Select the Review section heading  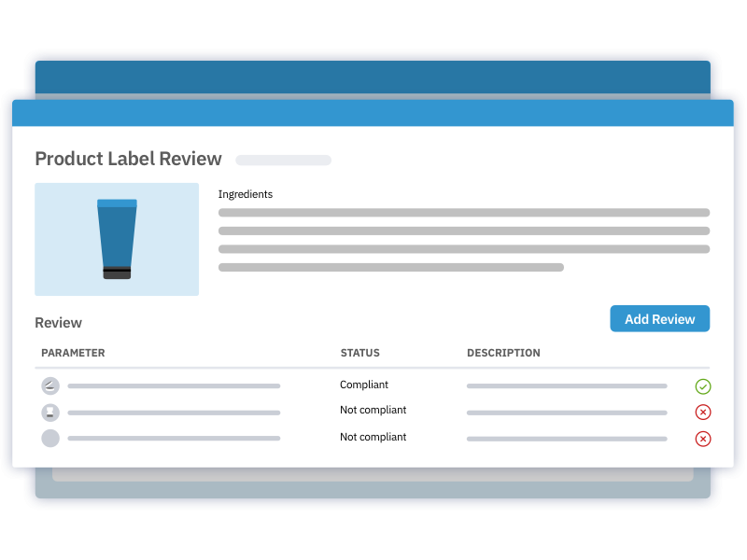[58, 322]
